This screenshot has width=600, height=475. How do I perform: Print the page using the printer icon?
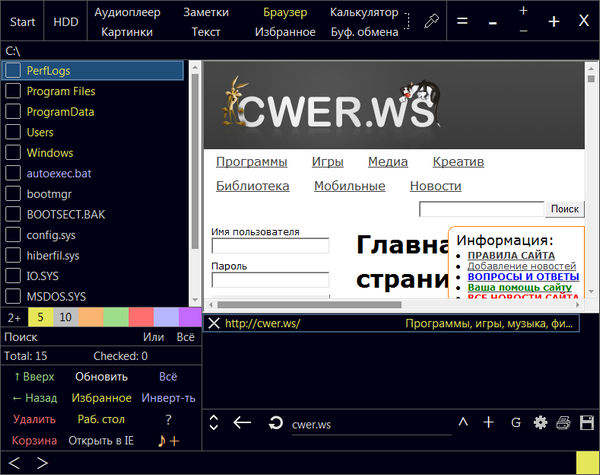click(562, 423)
